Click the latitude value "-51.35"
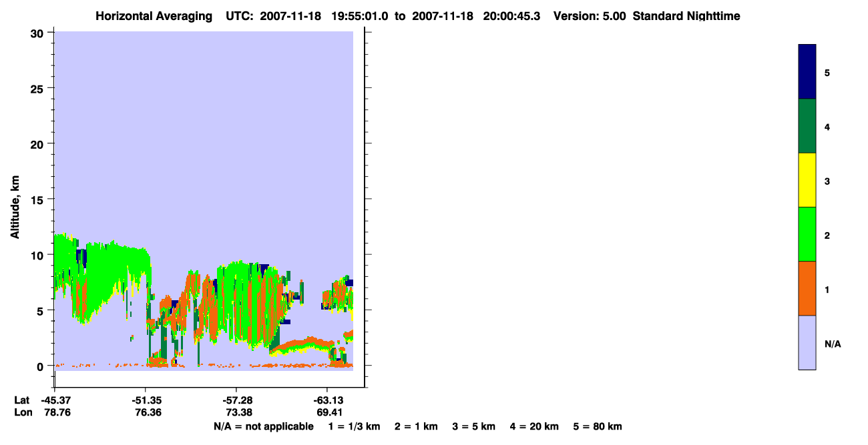This screenshot has width=868, height=445. [x=147, y=400]
